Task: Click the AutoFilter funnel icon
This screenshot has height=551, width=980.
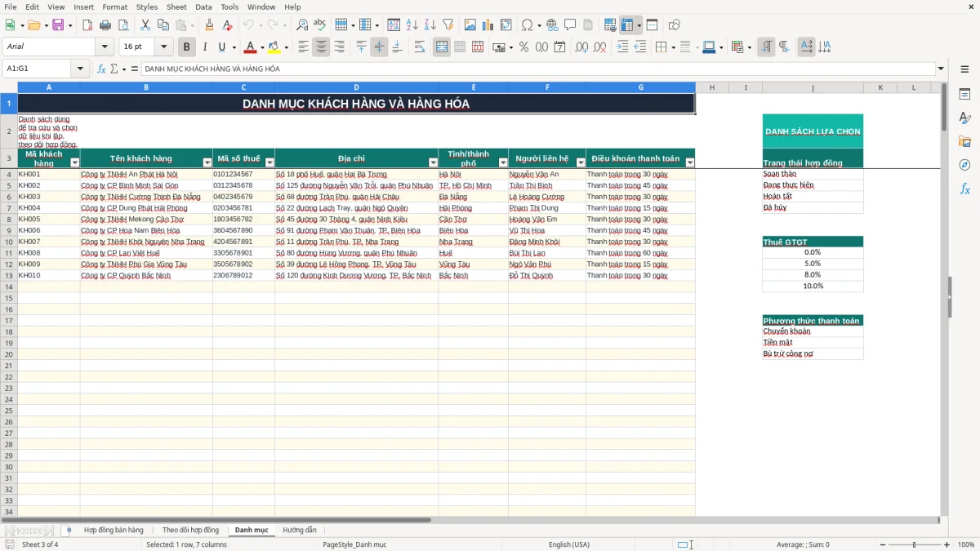Action: [x=448, y=25]
